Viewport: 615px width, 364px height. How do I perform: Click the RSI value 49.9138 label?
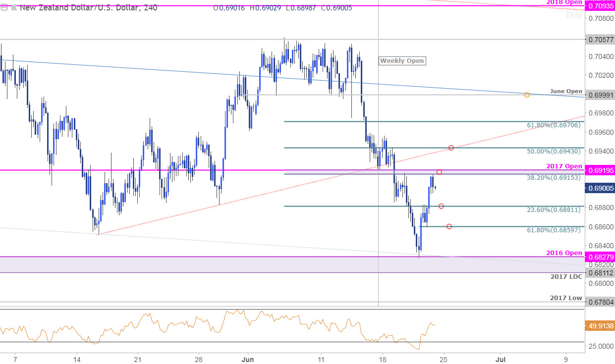coord(600,327)
